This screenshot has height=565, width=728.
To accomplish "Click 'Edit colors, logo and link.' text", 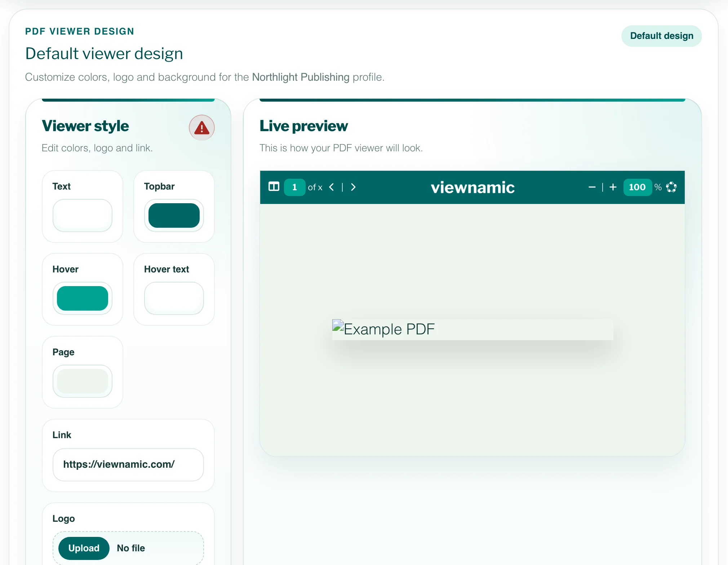I will [x=97, y=148].
